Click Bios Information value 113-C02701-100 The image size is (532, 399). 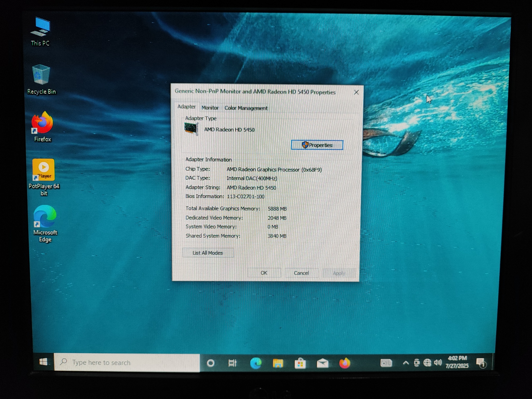pyautogui.click(x=246, y=197)
